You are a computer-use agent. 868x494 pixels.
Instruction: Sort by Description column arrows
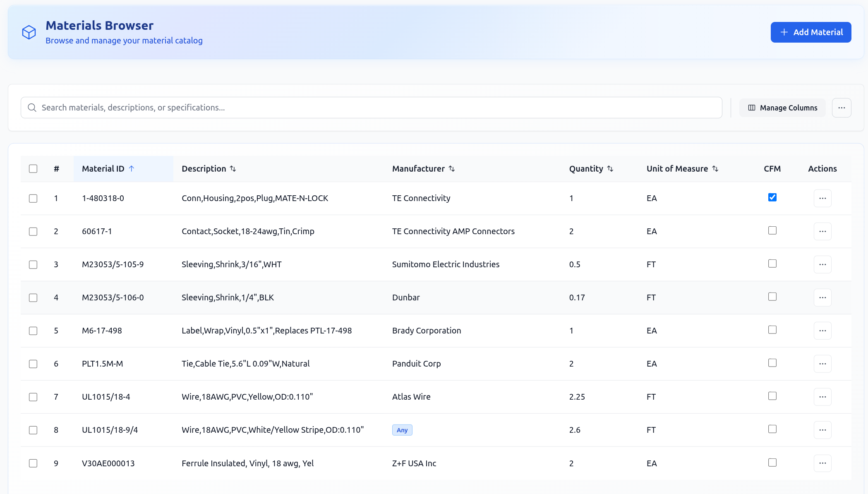233,169
